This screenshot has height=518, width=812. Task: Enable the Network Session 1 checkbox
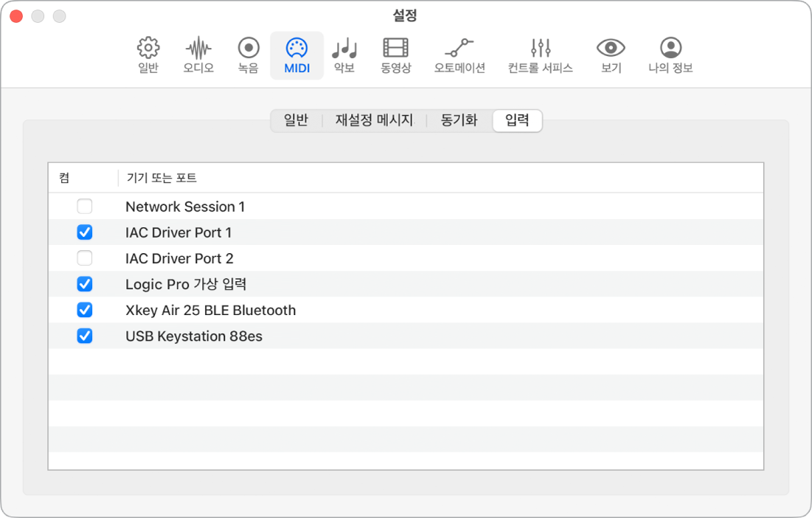(x=85, y=207)
